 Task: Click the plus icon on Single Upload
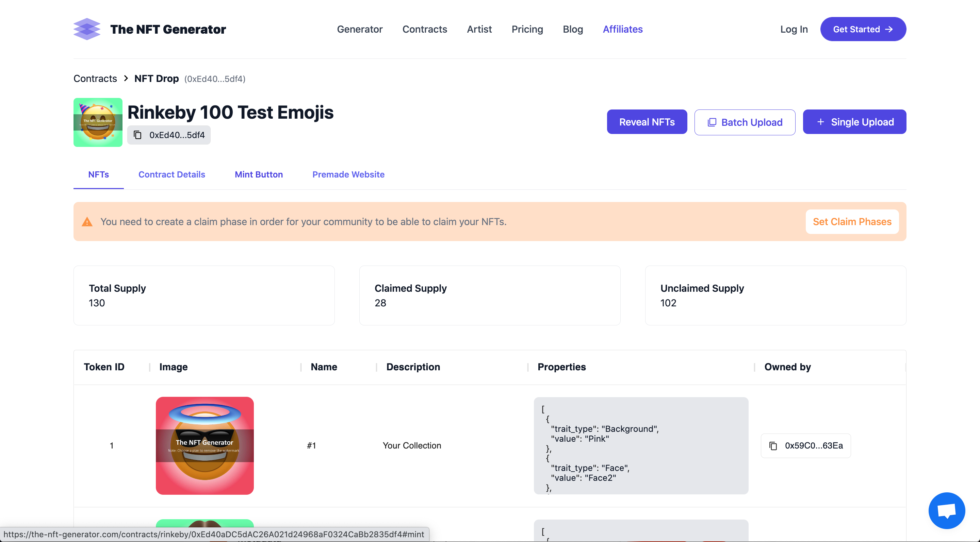point(821,122)
